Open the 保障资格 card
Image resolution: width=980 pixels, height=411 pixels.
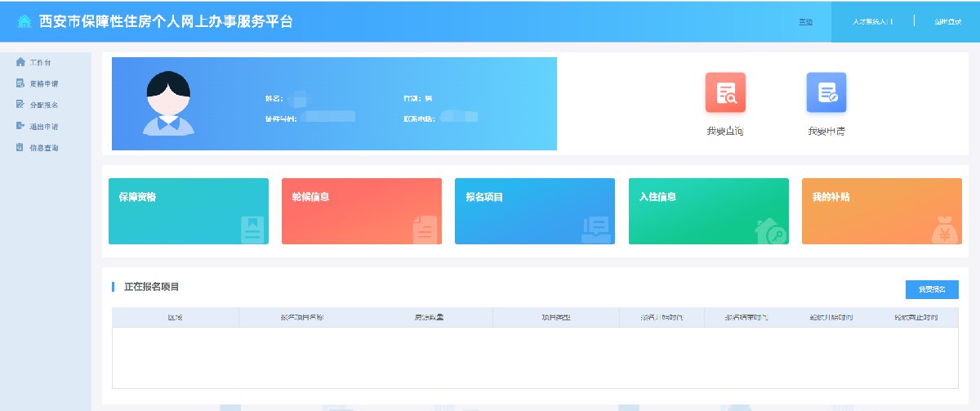point(188,211)
